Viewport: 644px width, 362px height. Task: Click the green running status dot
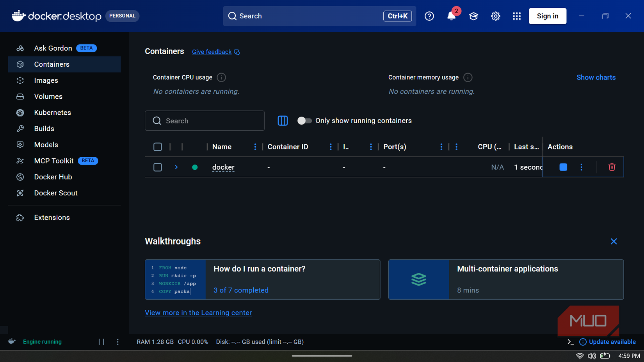pyautogui.click(x=195, y=167)
